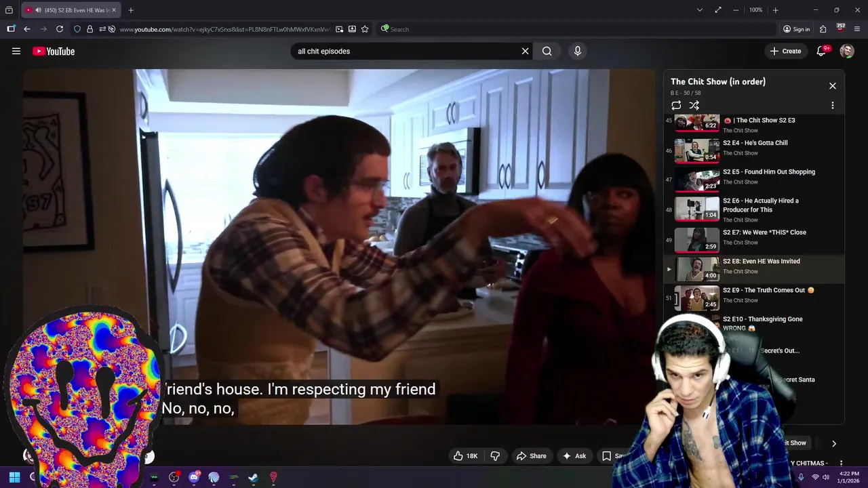Open the Windows Start menu
This screenshot has width=868, height=488.
tap(14, 477)
